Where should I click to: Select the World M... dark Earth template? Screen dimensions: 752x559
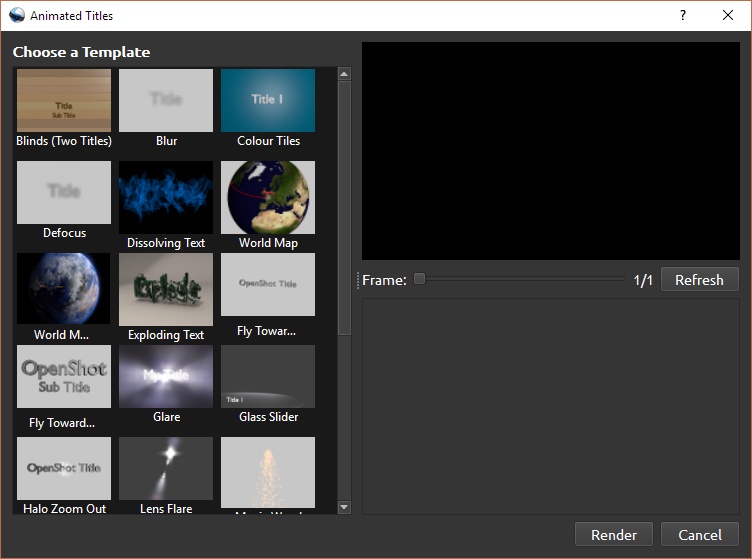click(63, 289)
